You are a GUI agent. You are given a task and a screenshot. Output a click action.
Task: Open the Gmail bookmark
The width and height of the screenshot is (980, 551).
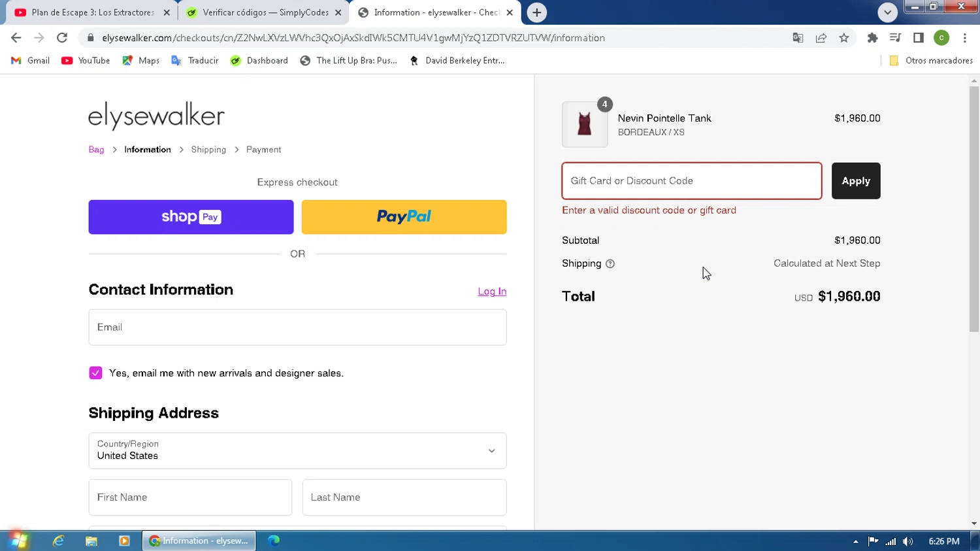click(x=31, y=60)
